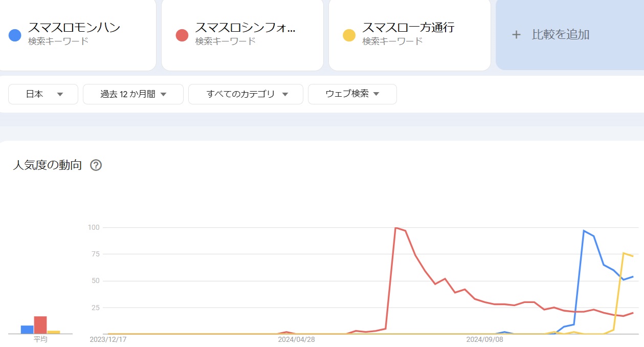This screenshot has width=644, height=347.
Task: Click the 2024/04/28 date axis label
Action: click(x=295, y=339)
